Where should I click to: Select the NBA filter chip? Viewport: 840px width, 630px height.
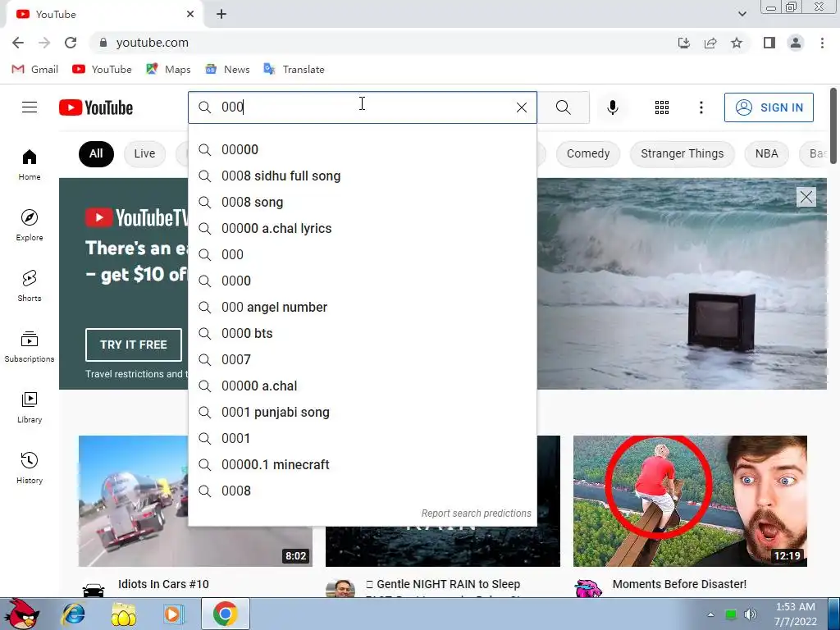(x=766, y=153)
